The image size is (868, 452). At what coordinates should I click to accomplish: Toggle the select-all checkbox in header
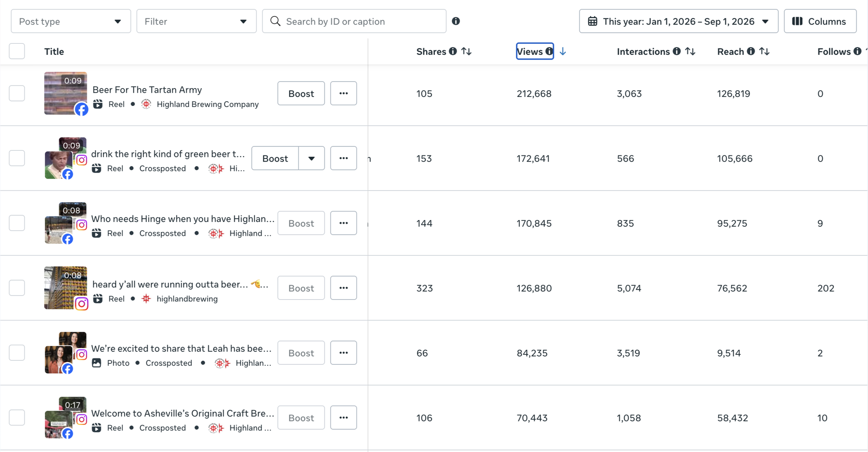point(17,51)
